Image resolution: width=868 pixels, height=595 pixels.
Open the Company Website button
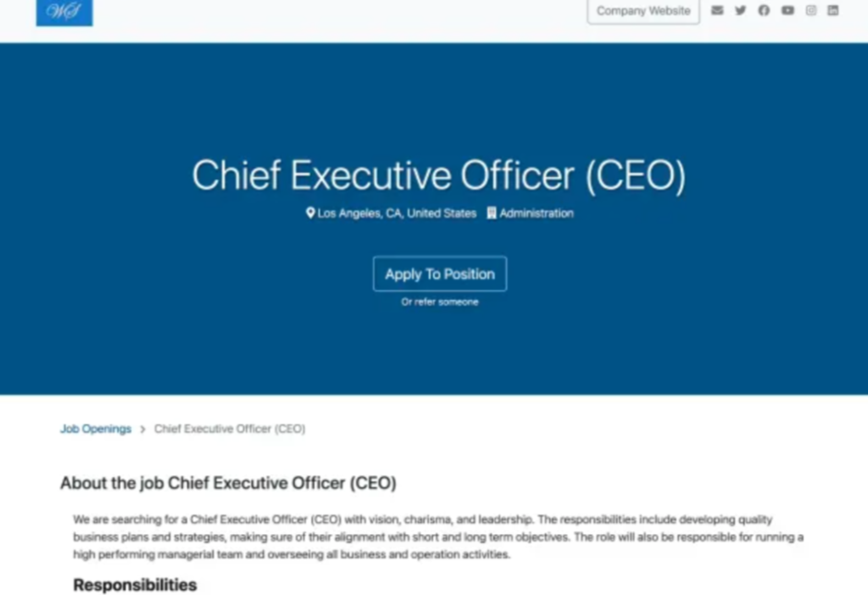[x=643, y=11]
